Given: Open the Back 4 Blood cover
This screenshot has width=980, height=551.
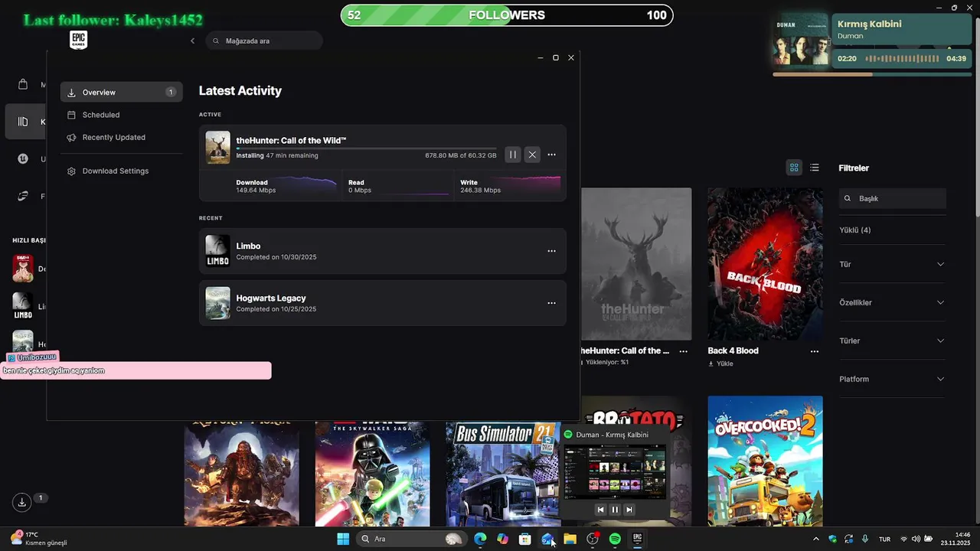Looking at the screenshot, I should click(765, 264).
